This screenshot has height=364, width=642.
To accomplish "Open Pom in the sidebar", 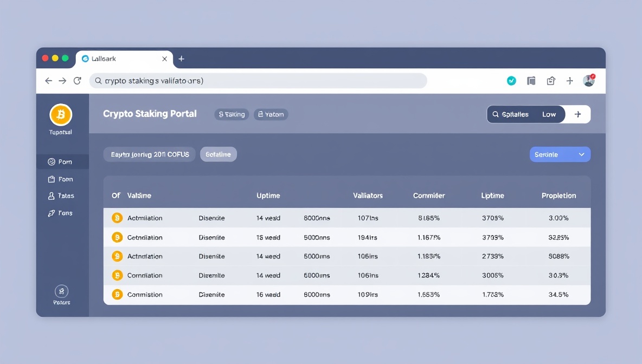I will pyautogui.click(x=62, y=161).
